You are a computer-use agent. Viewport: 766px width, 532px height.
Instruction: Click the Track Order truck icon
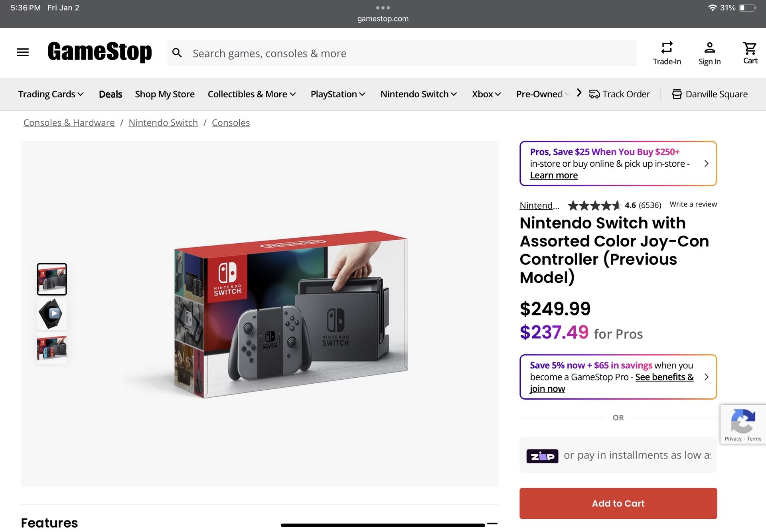(594, 94)
